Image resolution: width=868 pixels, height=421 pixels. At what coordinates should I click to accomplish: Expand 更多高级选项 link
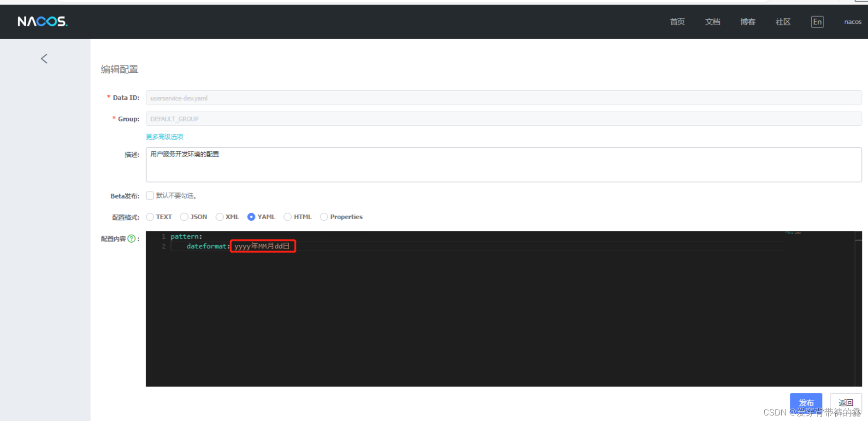(165, 137)
